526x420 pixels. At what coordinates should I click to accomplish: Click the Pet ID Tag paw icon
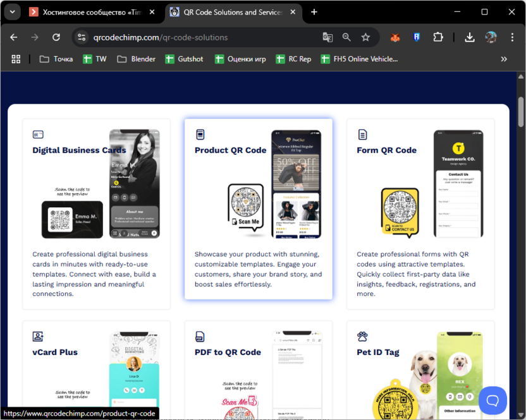362,336
